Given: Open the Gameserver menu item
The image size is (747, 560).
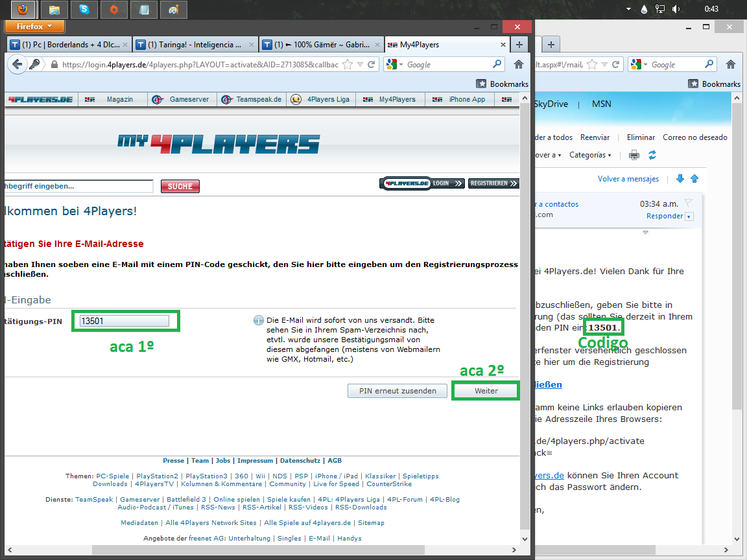Looking at the screenshot, I should pyautogui.click(x=181, y=100).
